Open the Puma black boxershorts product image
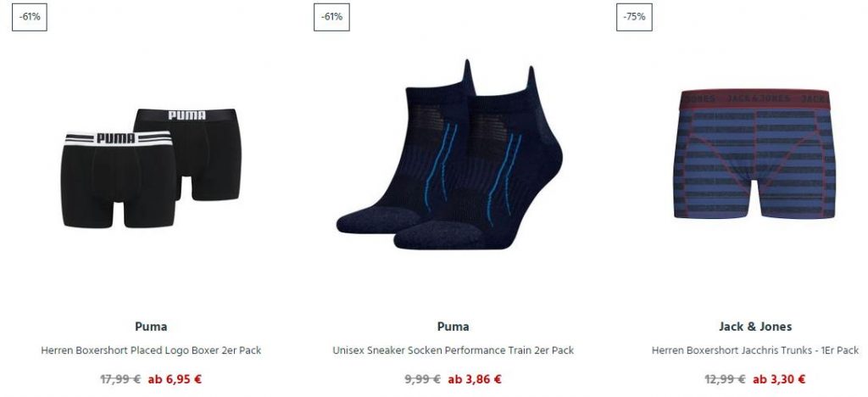The image size is (868, 397). (x=151, y=168)
